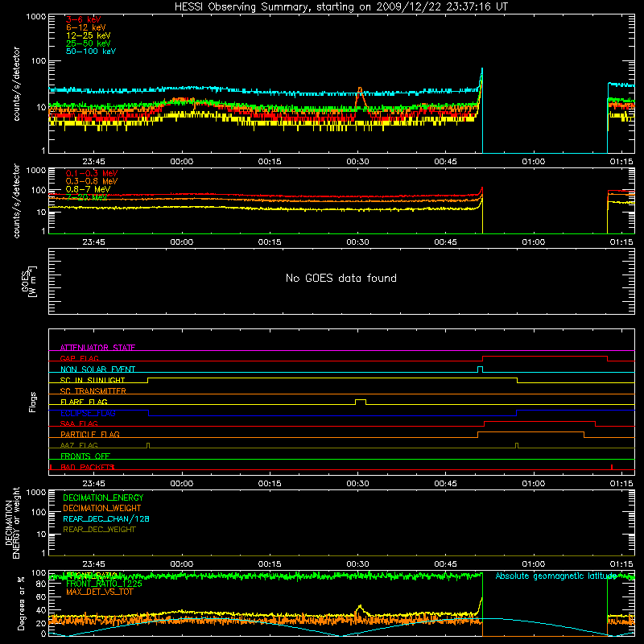Click the 00:45 tick label under the decimation panel

pyautogui.click(x=445, y=564)
